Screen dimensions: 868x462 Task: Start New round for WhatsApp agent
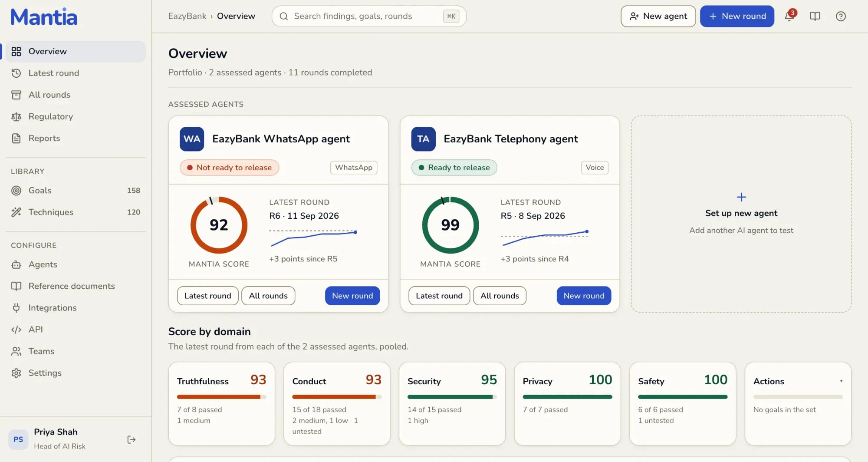click(352, 296)
